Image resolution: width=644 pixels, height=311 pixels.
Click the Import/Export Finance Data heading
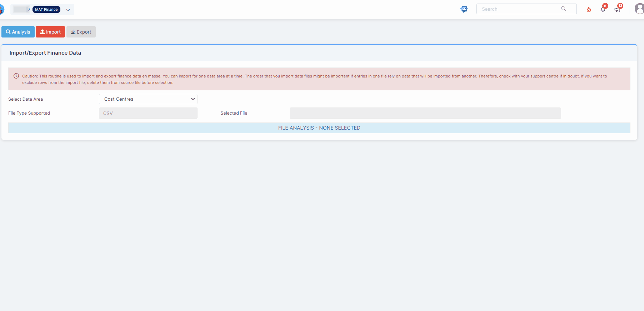coord(45,53)
